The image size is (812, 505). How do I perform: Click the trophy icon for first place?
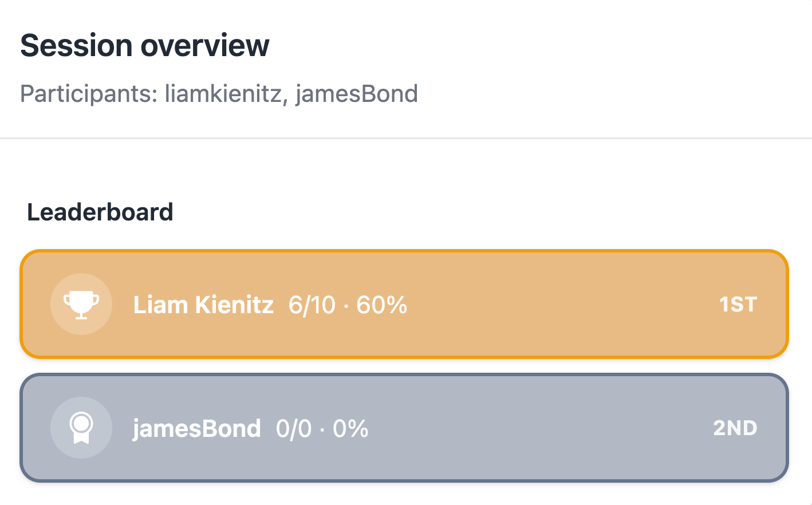pos(81,304)
